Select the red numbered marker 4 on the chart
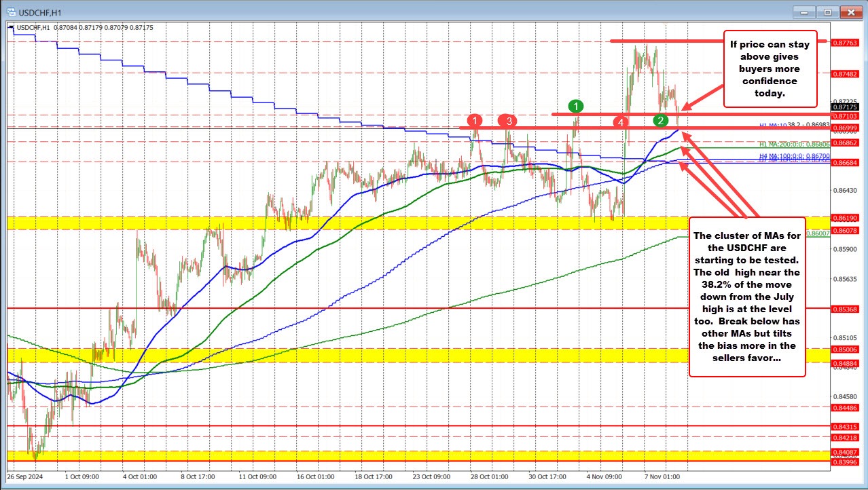The height and width of the screenshot is (490, 868). (x=619, y=124)
